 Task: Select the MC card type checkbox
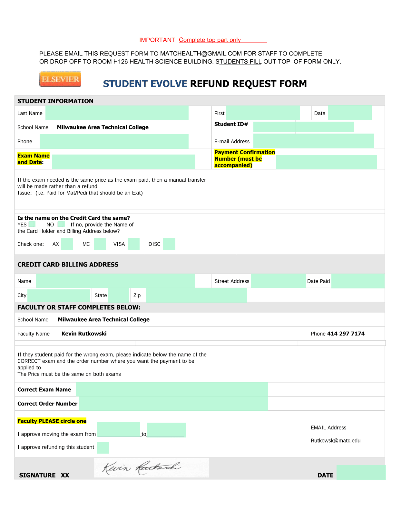[x=100, y=244]
